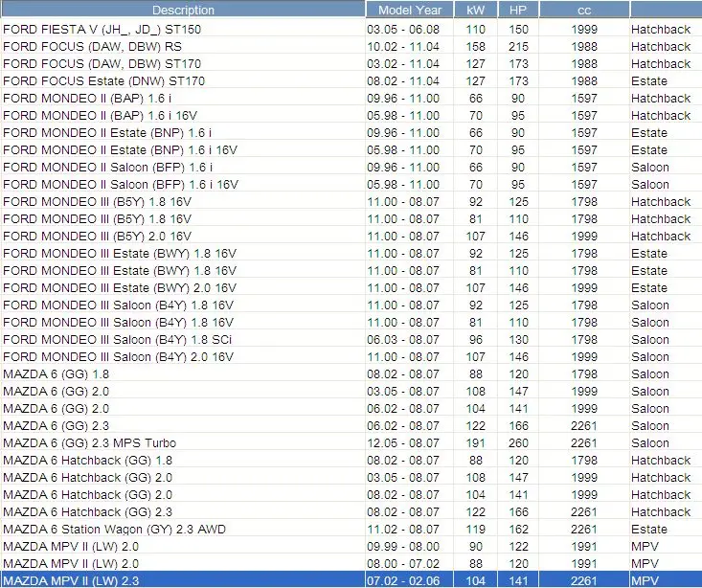This screenshot has width=702, height=588.
Task: Click model year 03.05 - 06.08 cell
Action: coord(410,30)
